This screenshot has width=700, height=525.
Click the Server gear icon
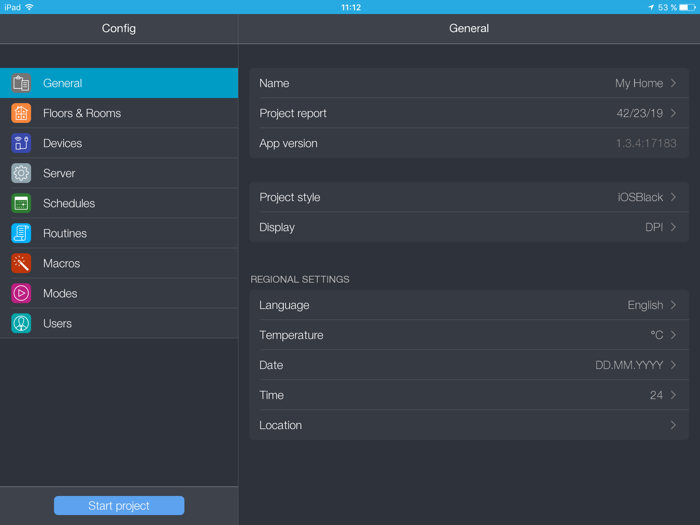pyautogui.click(x=21, y=173)
